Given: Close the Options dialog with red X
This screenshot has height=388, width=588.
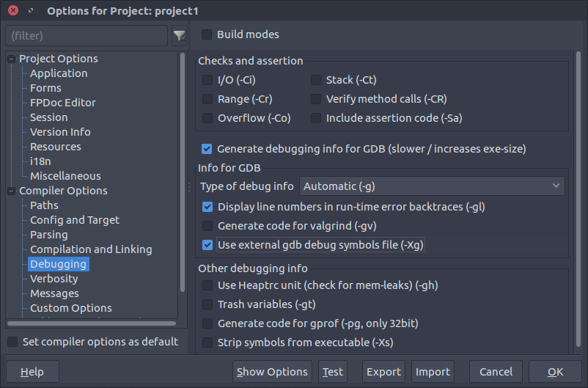Looking at the screenshot, I should tap(13, 10).
